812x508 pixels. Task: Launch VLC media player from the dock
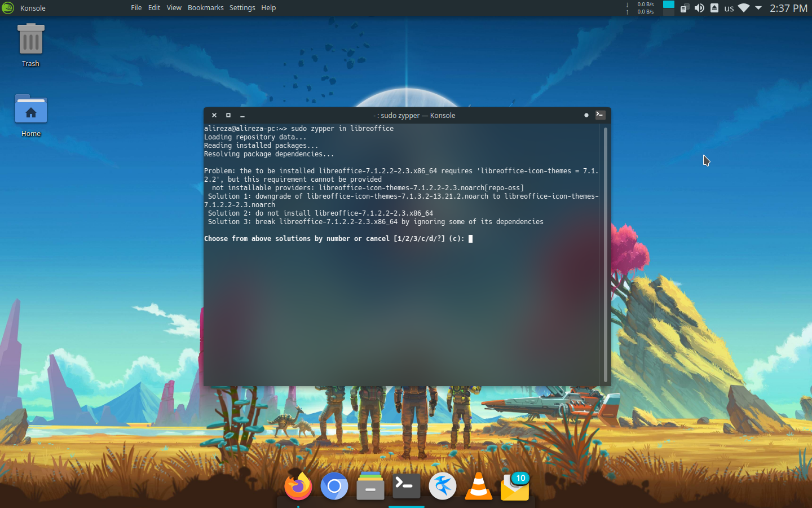479,486
